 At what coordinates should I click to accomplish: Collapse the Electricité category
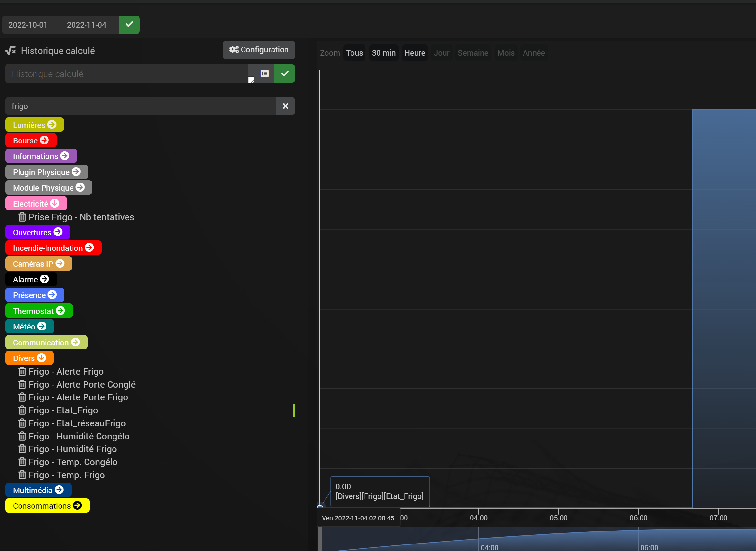(36, 204)
